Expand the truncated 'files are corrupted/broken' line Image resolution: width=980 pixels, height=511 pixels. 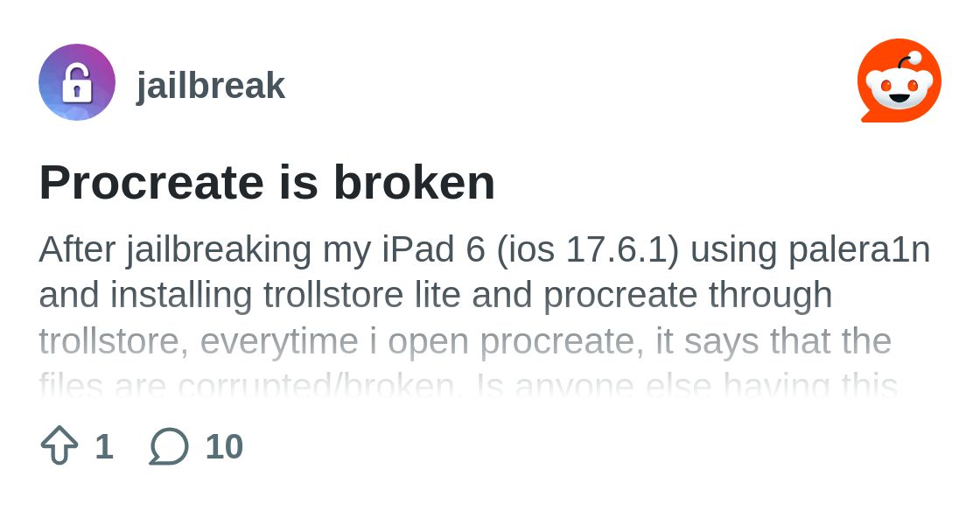tap(468, 384)
